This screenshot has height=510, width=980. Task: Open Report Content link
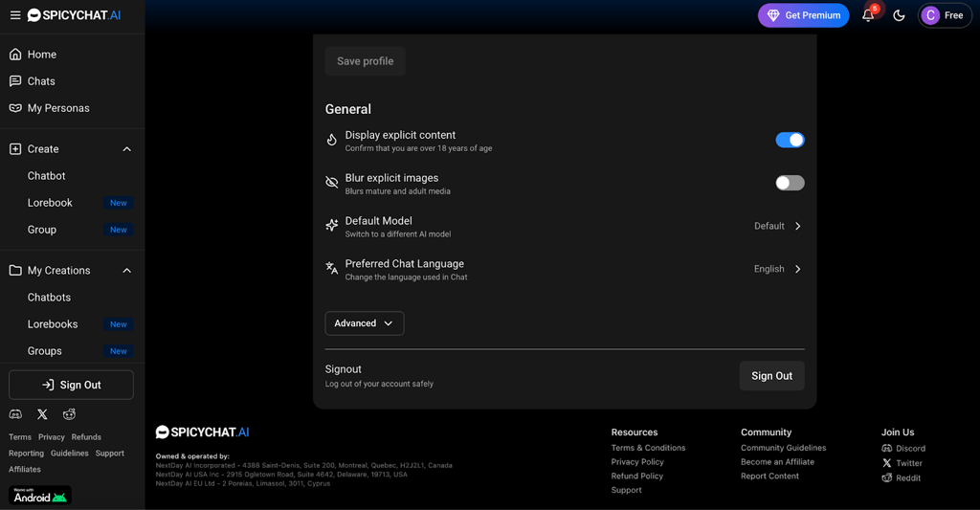(x=770, y=476)
